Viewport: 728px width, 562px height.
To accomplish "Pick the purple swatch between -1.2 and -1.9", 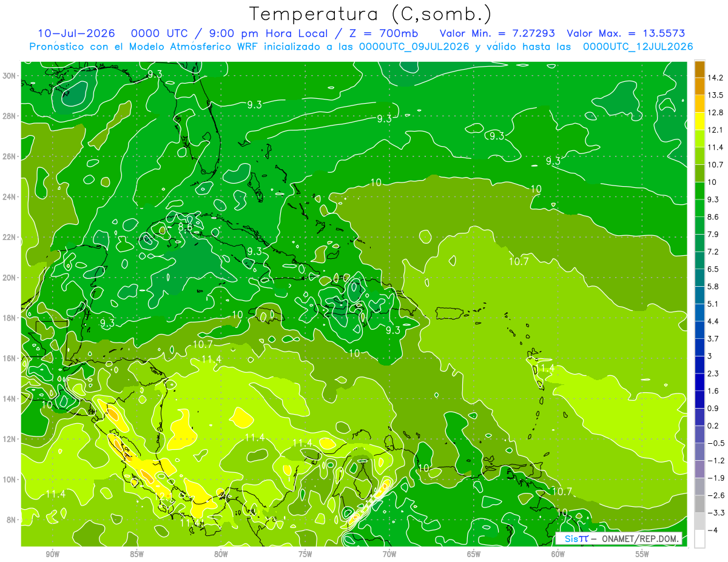I will [x=699, y=469].
